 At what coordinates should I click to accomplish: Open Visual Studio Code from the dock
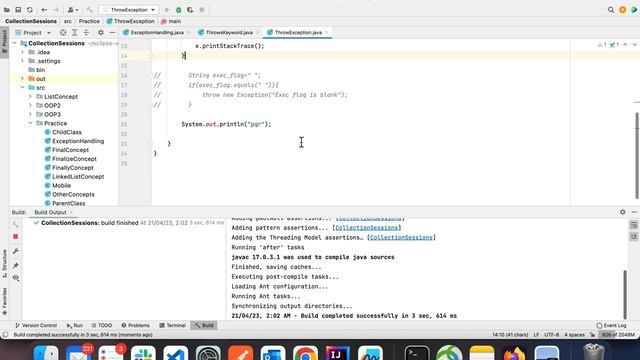pos(176,353)
